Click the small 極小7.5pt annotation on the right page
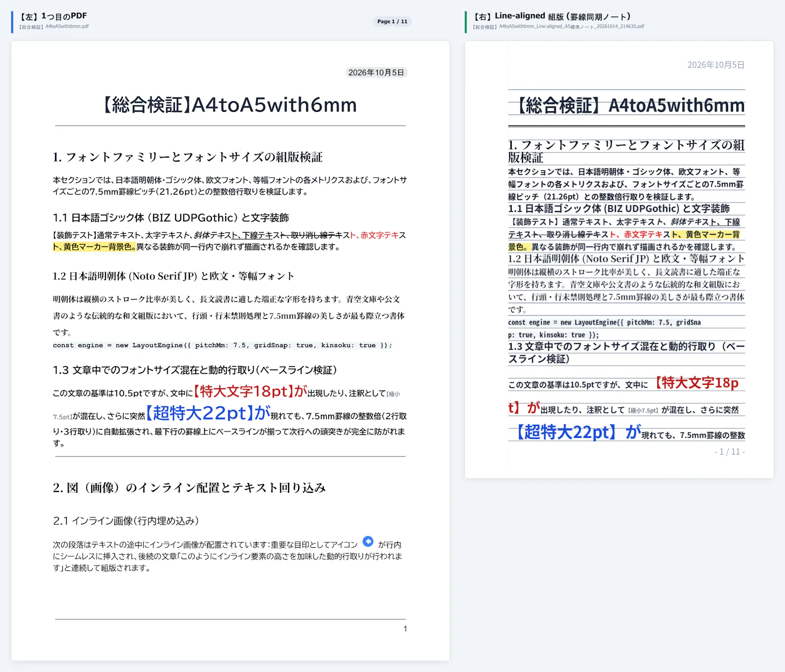 pos(643,410)
